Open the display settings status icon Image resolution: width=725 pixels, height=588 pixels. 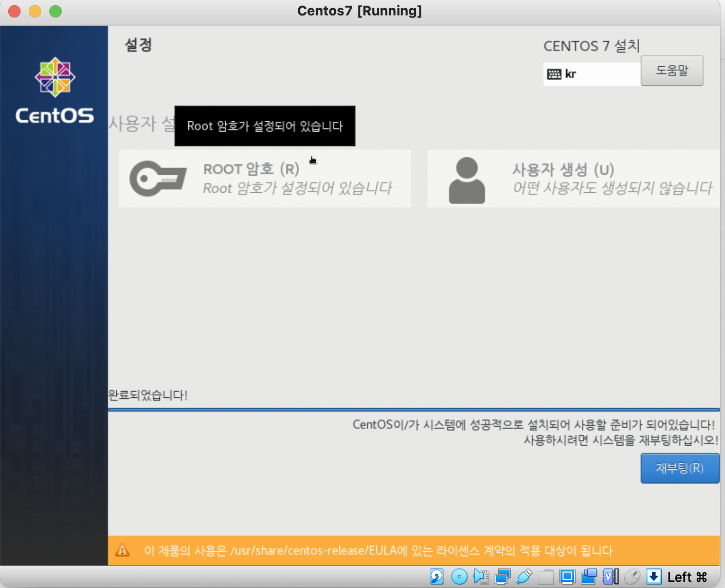pos(567,577)
